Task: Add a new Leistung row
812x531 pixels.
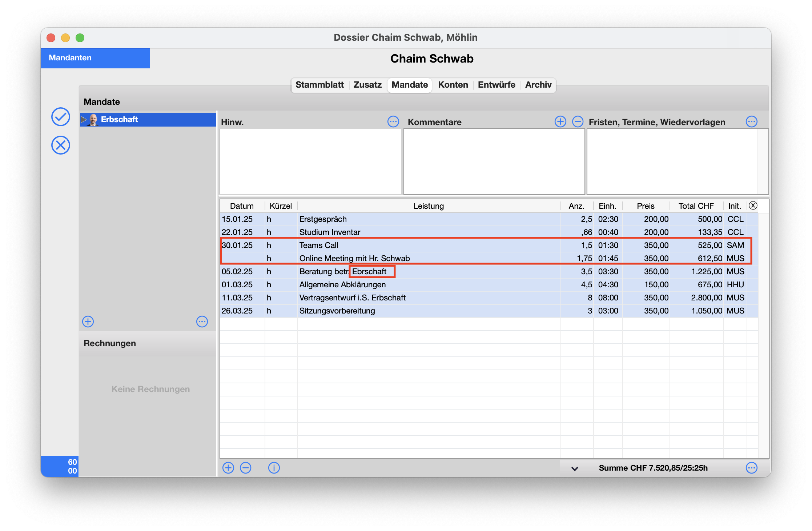Action: tap(228, 468)
